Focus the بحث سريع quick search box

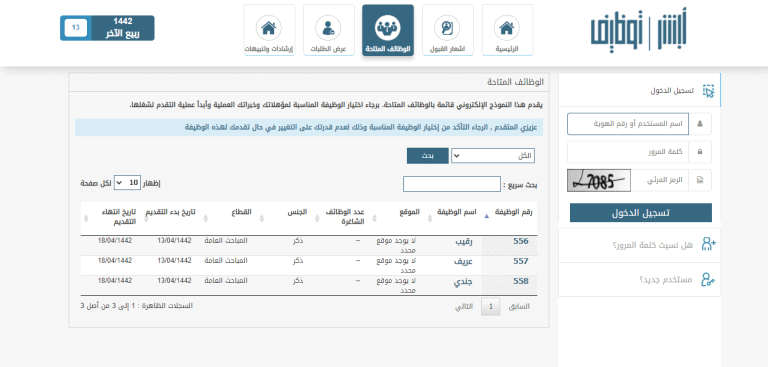[452, 184]
